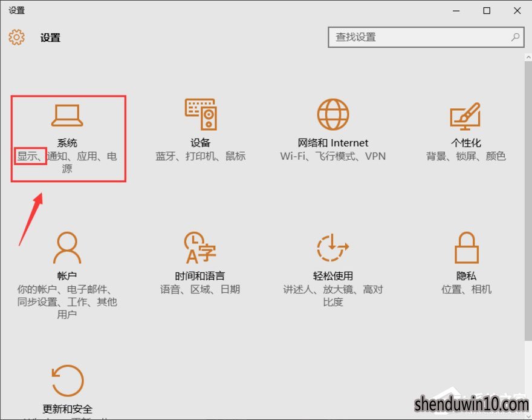Viewport: 532px width, 420px height.
Task: Click the 你的帐户、电子邮件 description text
Action: 67,301
